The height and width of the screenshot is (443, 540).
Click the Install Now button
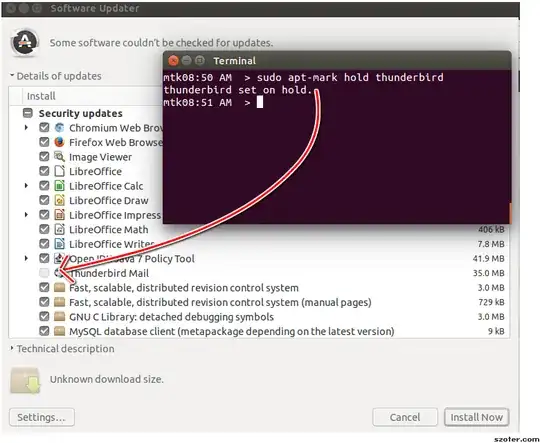[477, 417]
